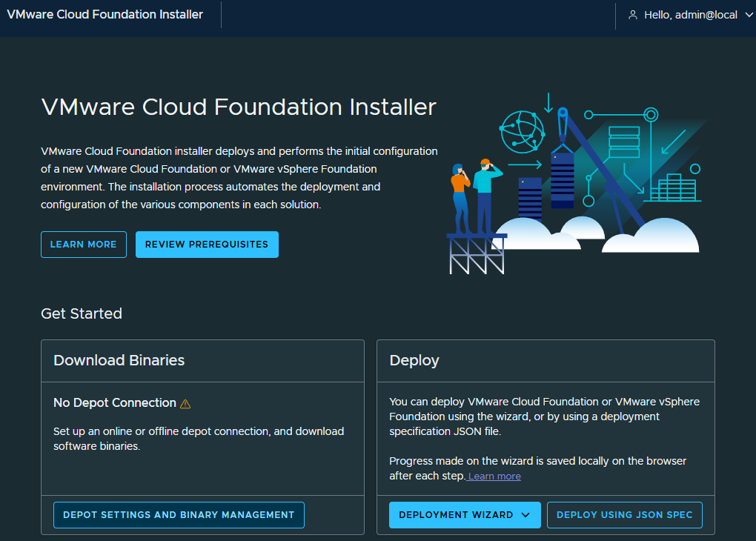Expand the admin@local account chevron
756x541 pixels.
tap(749, 15)
